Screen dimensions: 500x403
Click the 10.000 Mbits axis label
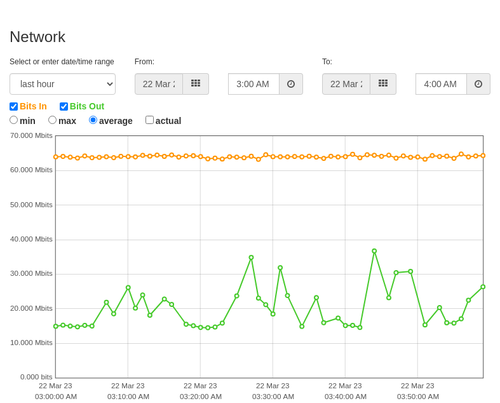31,343
